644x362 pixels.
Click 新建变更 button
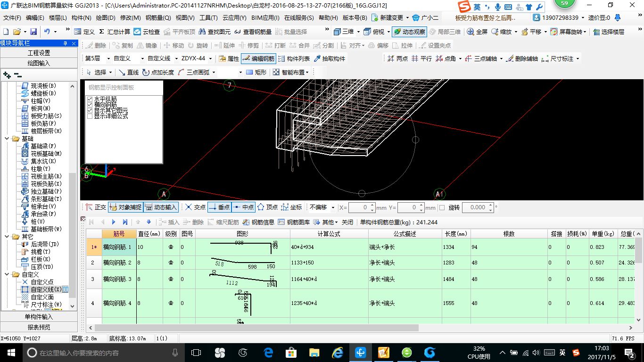pyautogui.click(x=387, y=18)
